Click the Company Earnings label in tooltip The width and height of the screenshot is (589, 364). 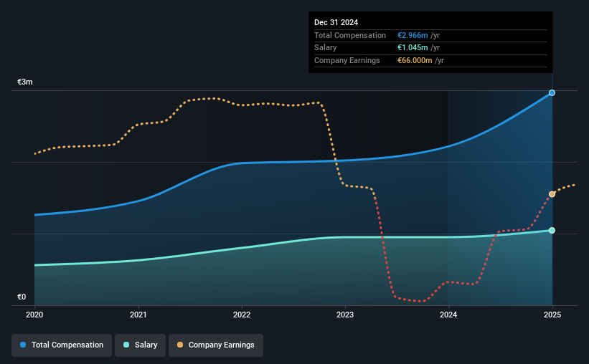[347, 60]
